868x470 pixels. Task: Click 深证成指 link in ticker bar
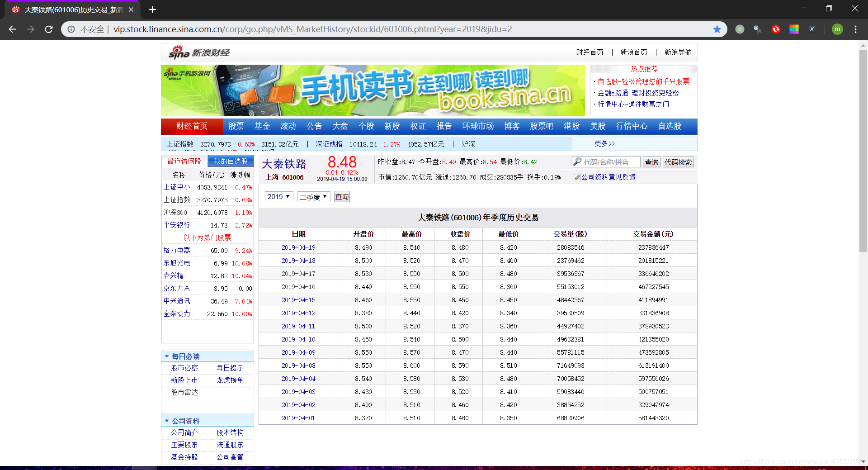(329, 144)
